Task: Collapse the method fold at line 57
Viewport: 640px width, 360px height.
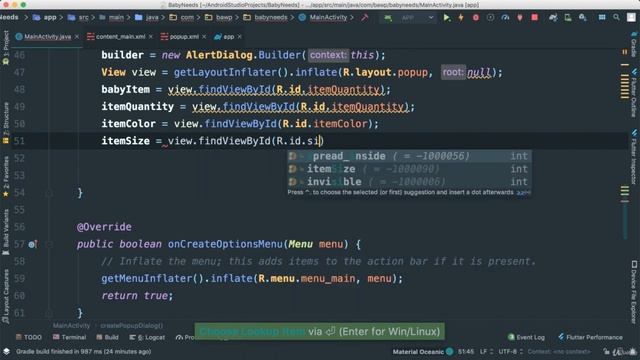Action: point(49,244)
